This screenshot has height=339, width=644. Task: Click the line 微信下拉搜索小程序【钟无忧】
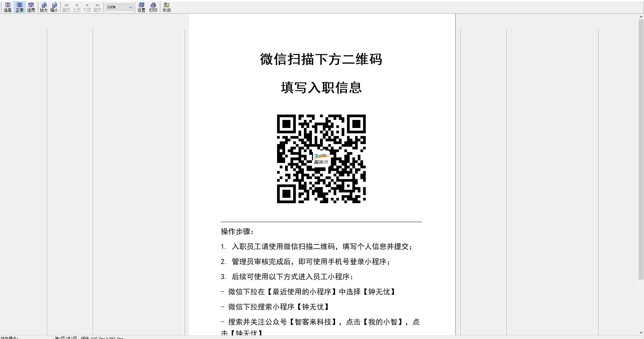(x=275, y=307)
